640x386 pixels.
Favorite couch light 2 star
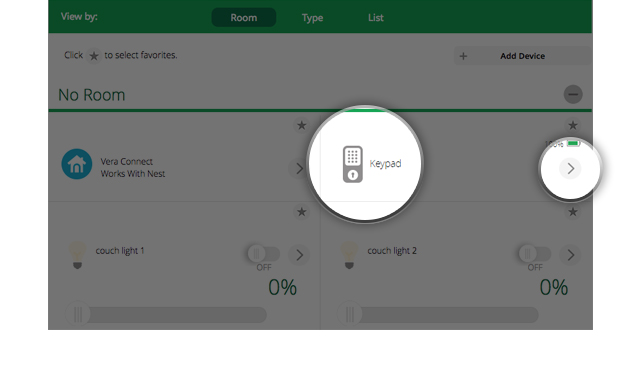(573, 212)
